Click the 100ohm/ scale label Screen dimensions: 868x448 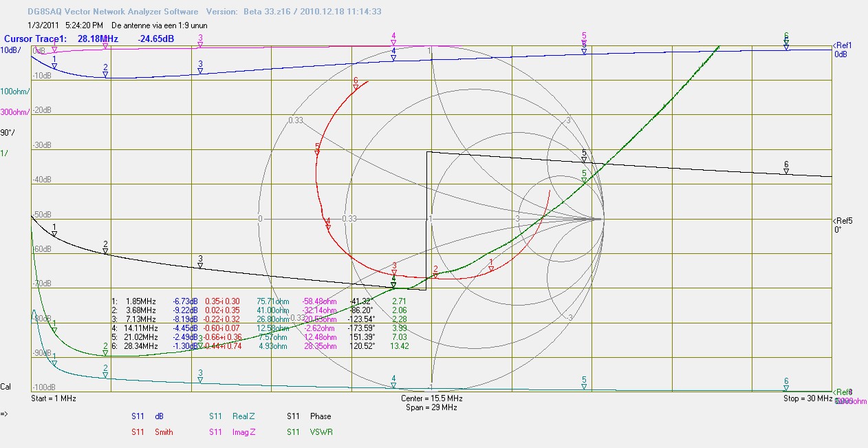pos(14,92)
